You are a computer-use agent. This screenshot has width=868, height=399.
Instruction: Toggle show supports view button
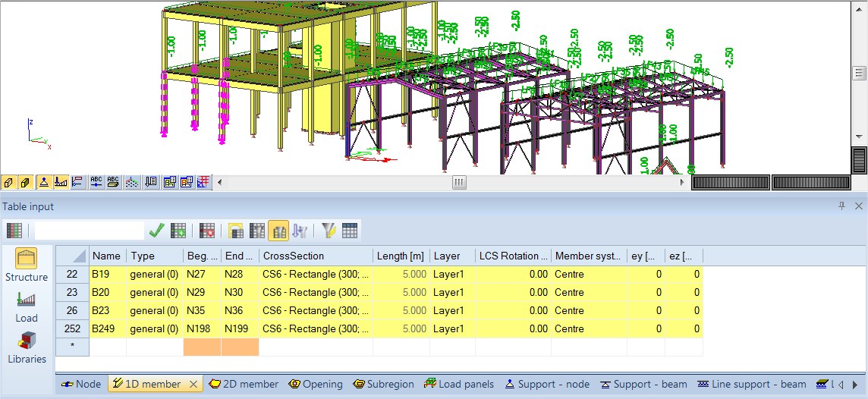(44, 182)
